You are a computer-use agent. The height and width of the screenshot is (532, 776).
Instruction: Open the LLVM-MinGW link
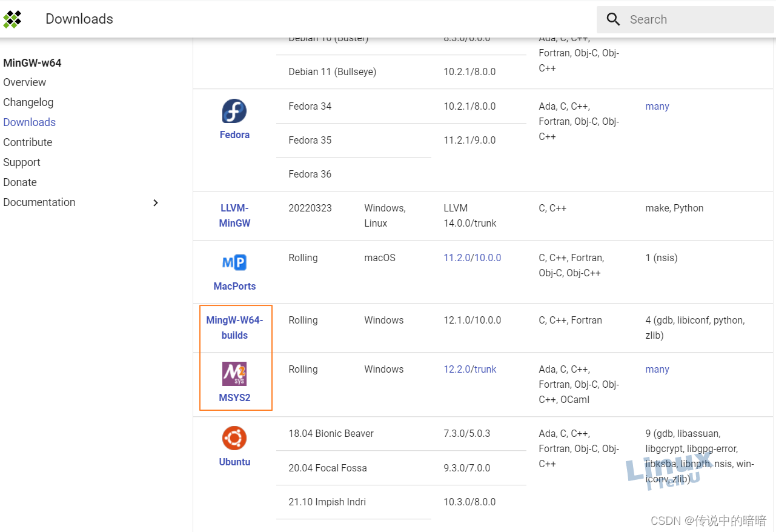234,216
